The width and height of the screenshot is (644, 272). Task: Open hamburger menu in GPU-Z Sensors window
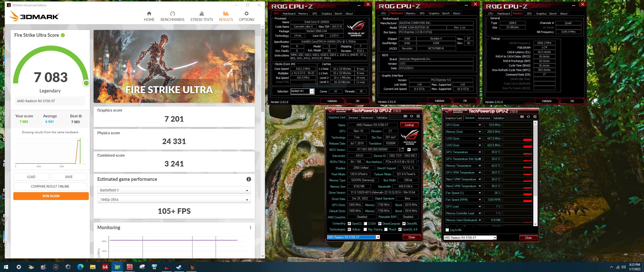coord(535,117)
